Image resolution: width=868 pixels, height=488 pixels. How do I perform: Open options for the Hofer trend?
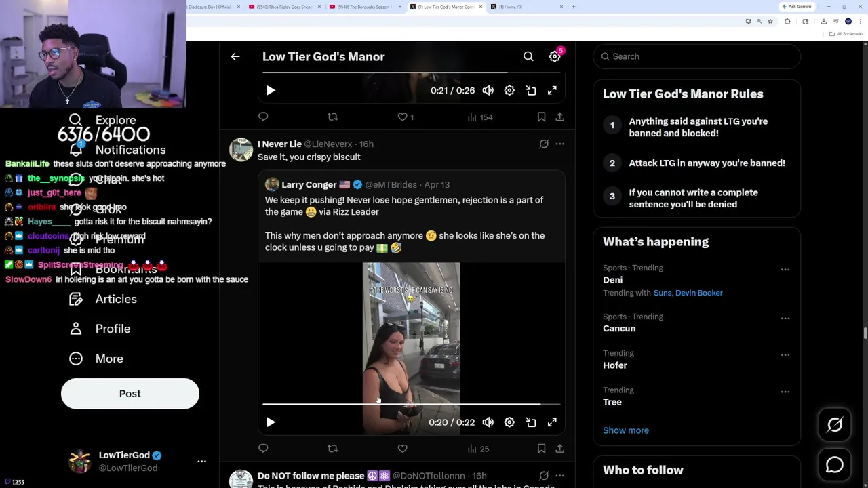point(785,354)
